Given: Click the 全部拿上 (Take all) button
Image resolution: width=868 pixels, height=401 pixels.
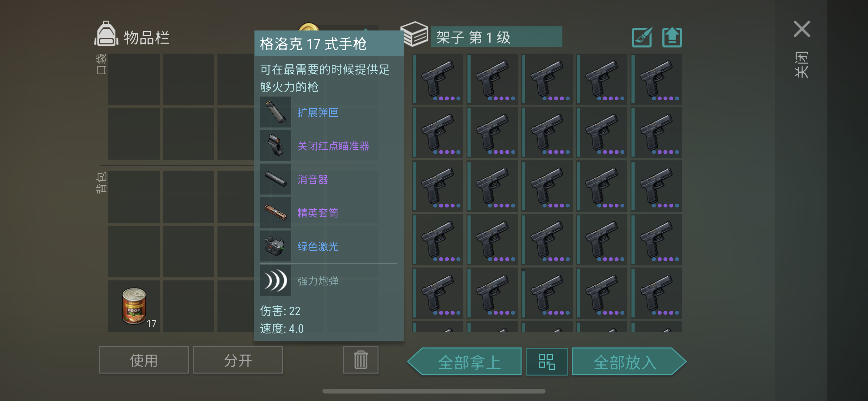Looking at the screenshot, I should pos(465,362).
